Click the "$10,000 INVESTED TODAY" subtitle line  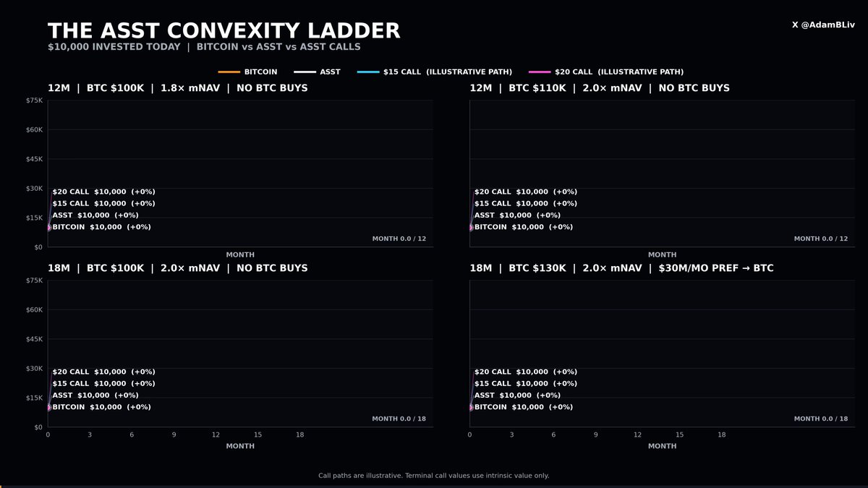click(x=204, y=47)
